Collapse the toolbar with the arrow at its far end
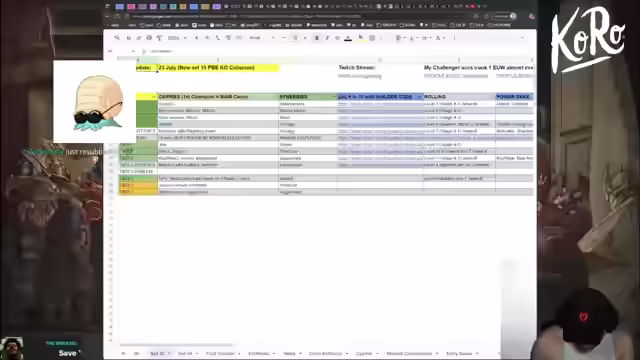The image size is (640, 360). pos(522,38)
